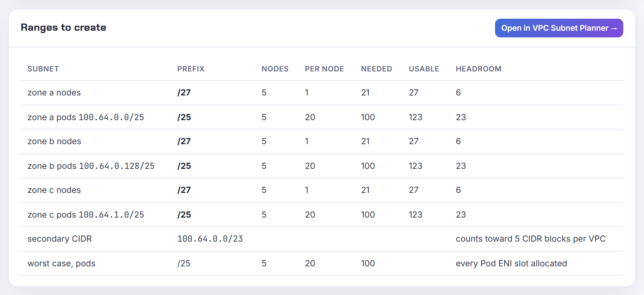The width and height of the screenshot is (644, 295).
Task: Click usable value 27 for zone a nodes
Action: tap(414, 92)
